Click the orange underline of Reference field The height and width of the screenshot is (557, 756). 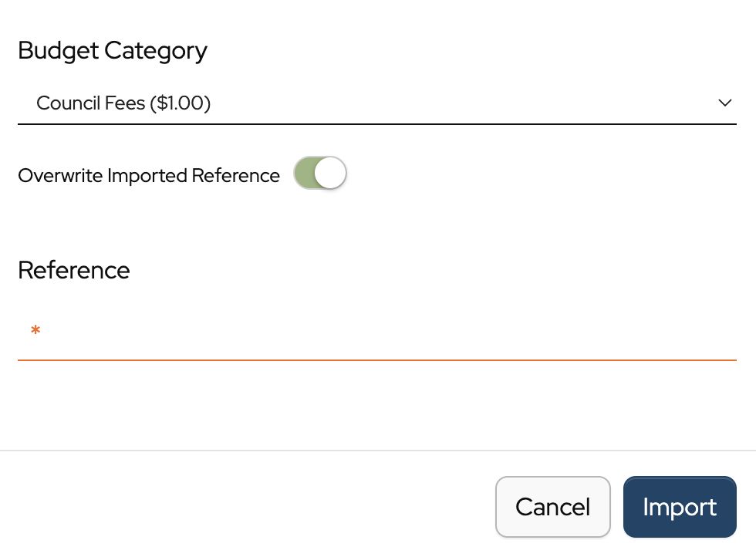pos(376,360)
